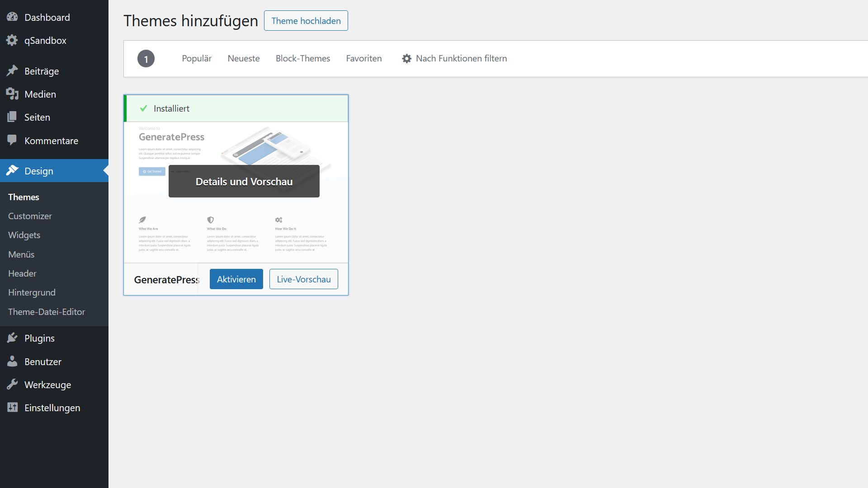
Task: Click the Design paintbrush icon
Action: pos(12,171)
